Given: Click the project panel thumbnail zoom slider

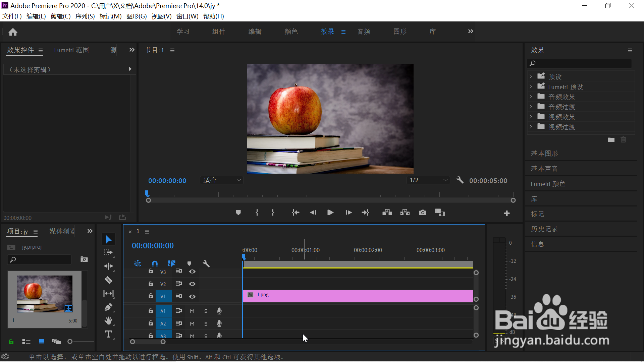Looking at the screenshot, I should click(x=70, y=342).
